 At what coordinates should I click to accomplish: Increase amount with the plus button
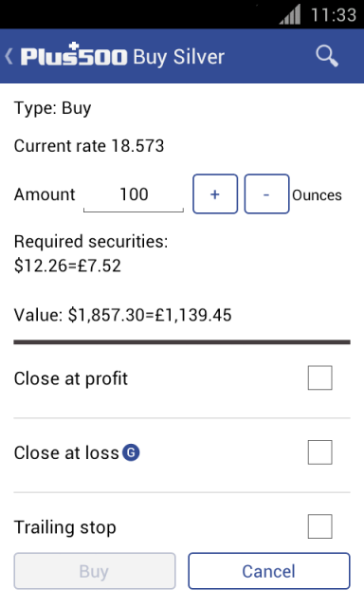point(215,193)
